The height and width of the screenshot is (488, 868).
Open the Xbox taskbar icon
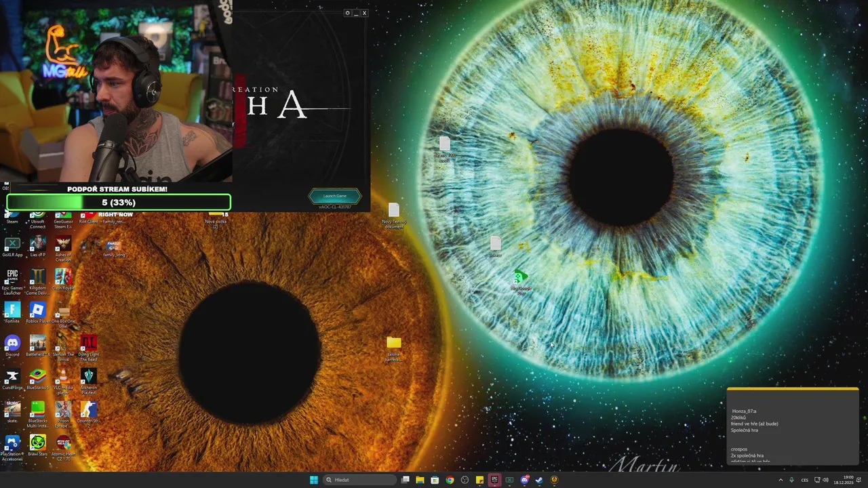(x=509, y=480)
